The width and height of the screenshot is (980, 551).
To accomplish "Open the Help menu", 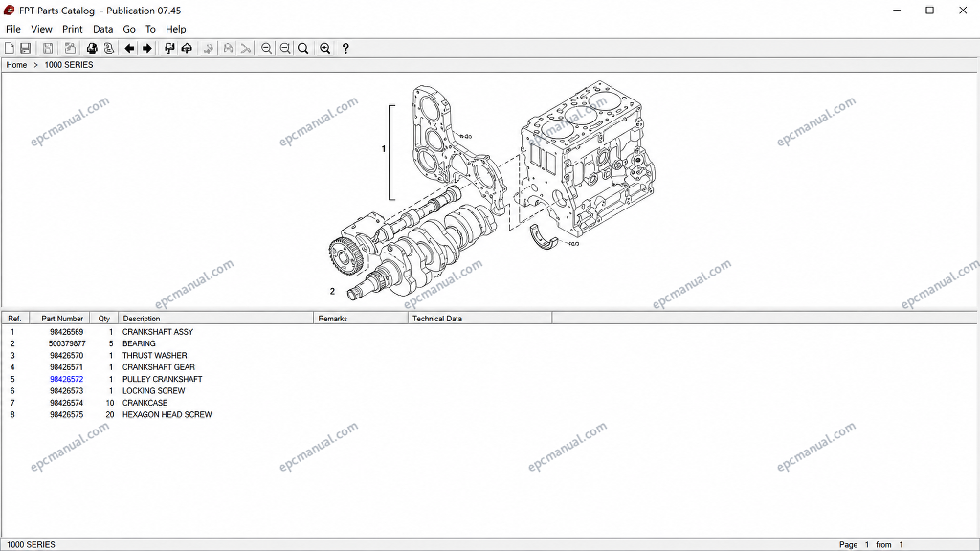I will pos(176,29).
